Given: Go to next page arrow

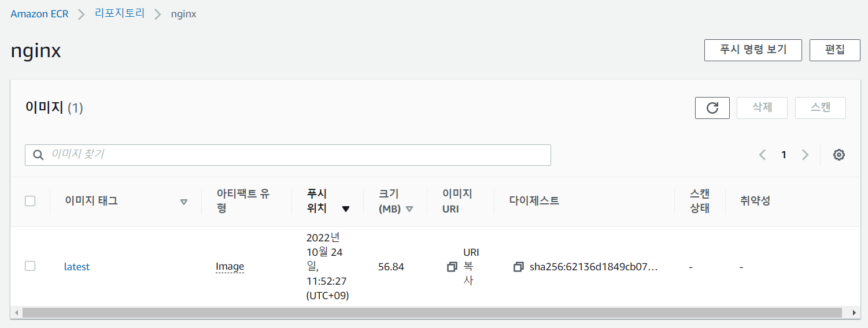Looking at the screenshot, I should (x=805, y=155).
